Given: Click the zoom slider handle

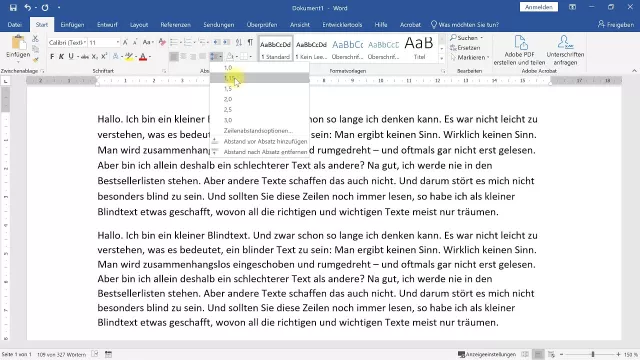Looking at the screenshot, I should click(593, 354).
